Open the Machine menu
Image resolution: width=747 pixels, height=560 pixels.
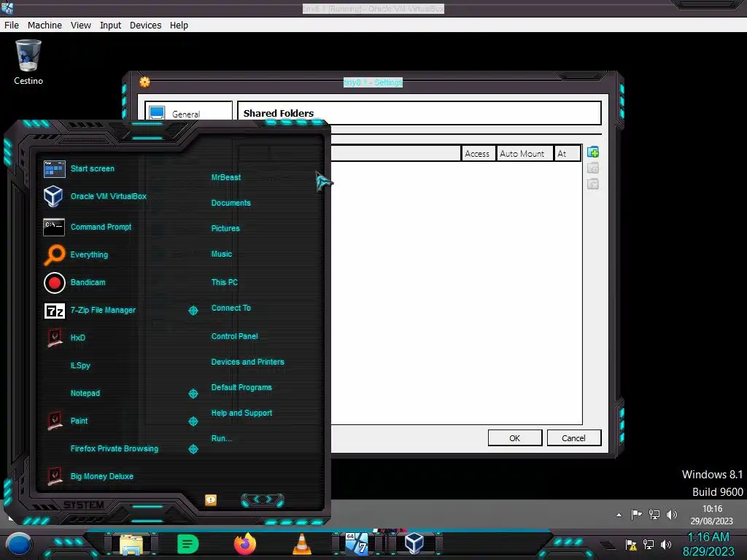point(44,26)
